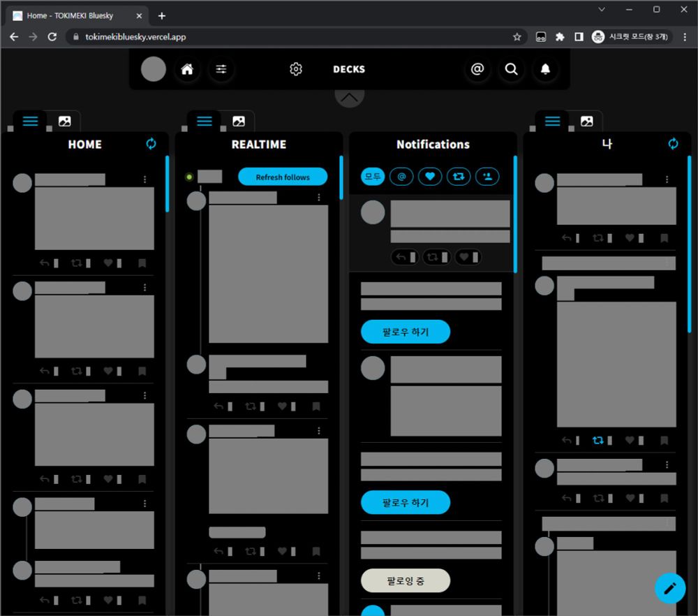Image resolution: width=698 pixels, height=616 pixels.
Task: Reload the page in browser
Action: [52, 37]
